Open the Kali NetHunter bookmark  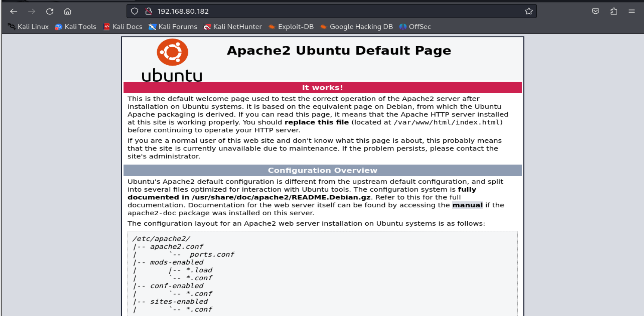pos(233,27)
